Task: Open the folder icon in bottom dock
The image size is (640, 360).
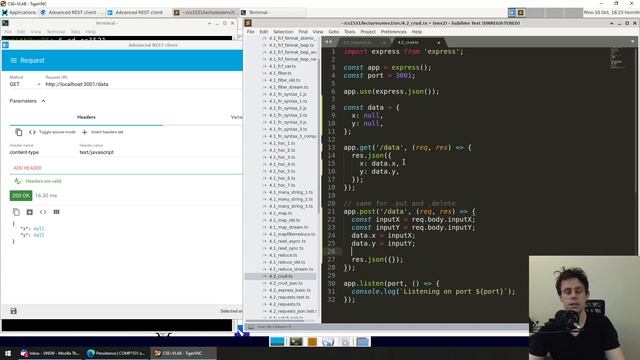Action: [x=362, y=342]
